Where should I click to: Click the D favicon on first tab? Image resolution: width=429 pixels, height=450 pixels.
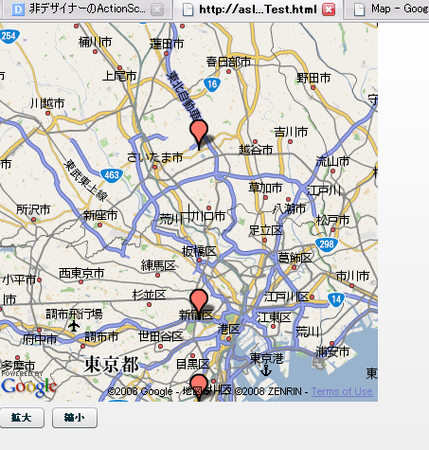(18, 9)
